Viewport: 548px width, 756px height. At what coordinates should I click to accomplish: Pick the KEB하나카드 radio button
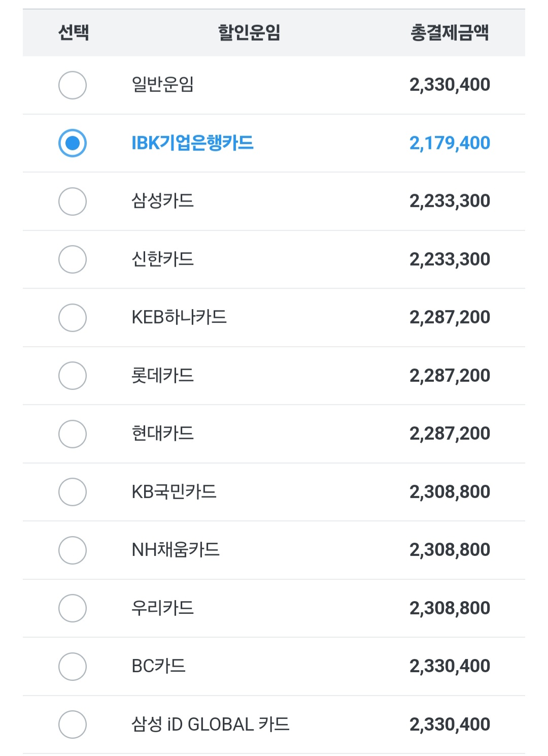click(73, 317)
